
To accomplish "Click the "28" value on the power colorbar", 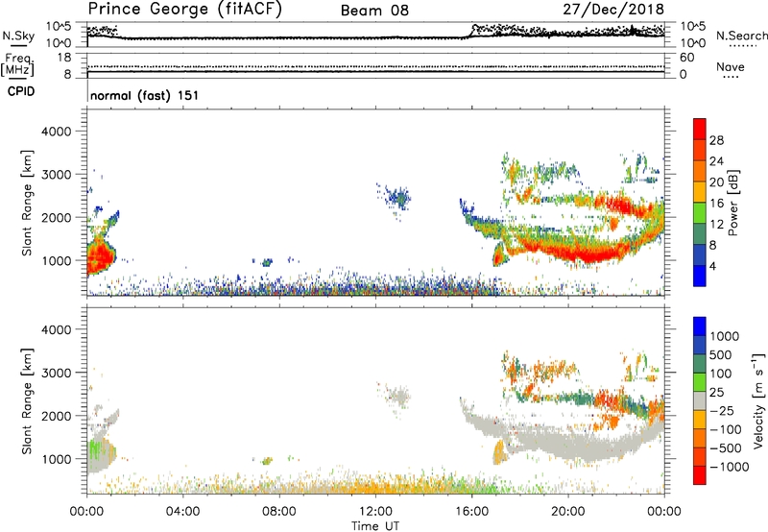I will coord(716,140).
